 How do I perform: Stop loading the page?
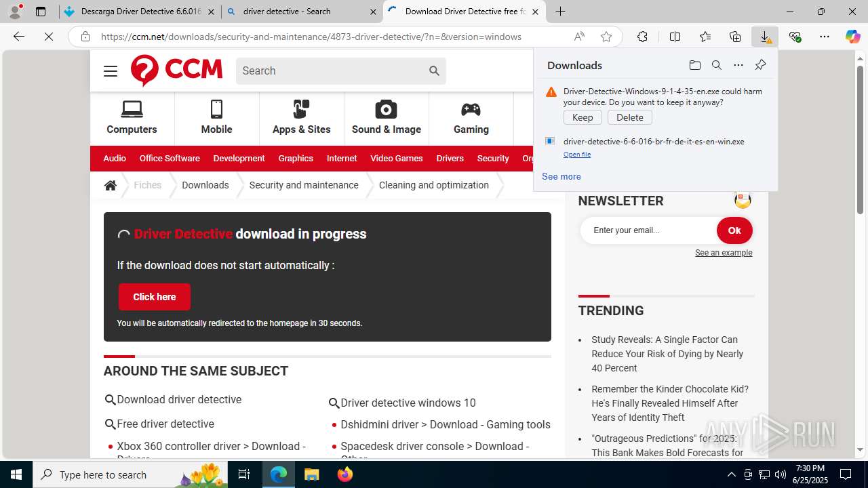click(x=49, y=37)
